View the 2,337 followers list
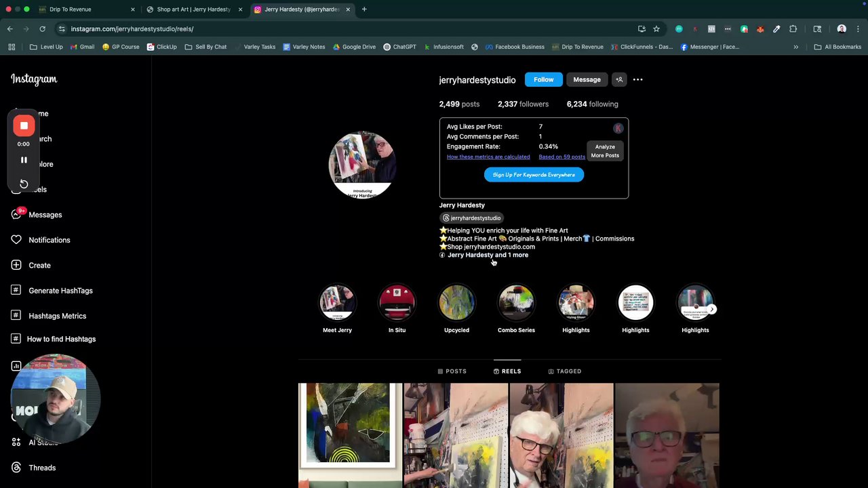The height and width of the screenshot is (488, 868). [523, 104]
